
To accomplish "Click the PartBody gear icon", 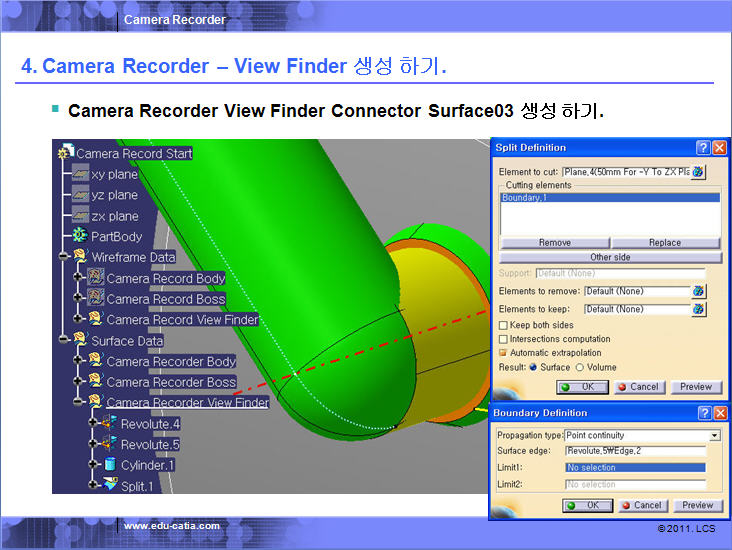I will (x=80, y=236).
